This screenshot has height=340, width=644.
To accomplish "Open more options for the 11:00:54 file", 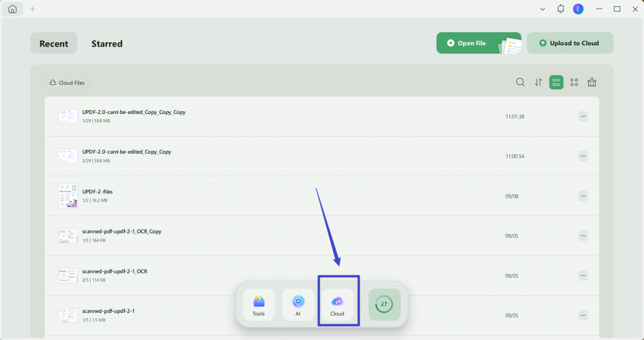I will tap(583, 156).
